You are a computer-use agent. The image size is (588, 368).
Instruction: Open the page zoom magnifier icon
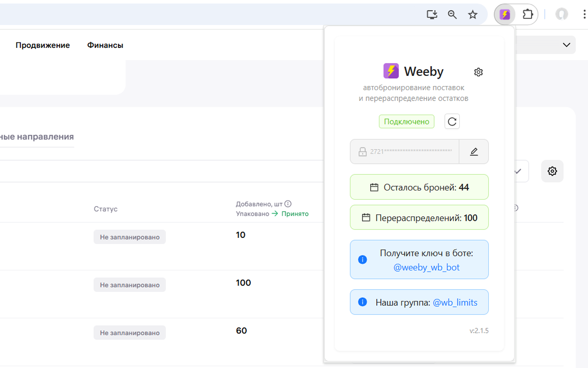pos(452,15)
